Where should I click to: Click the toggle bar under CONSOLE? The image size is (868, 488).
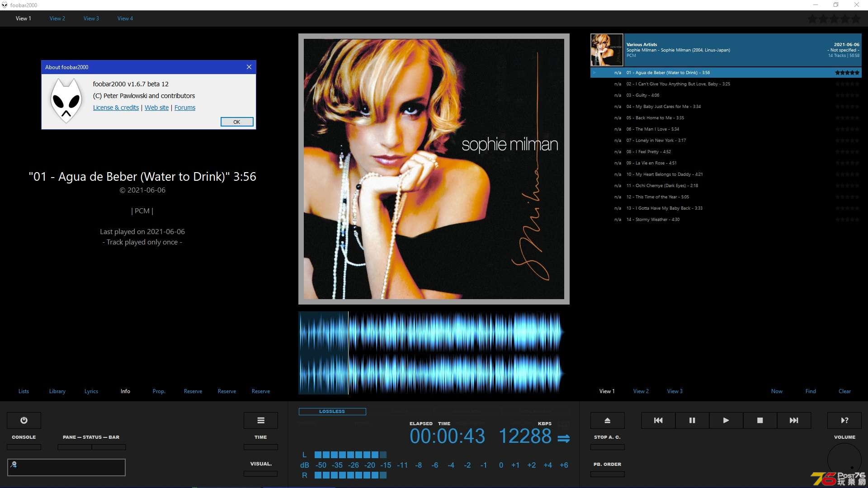(x=24, y=447)
